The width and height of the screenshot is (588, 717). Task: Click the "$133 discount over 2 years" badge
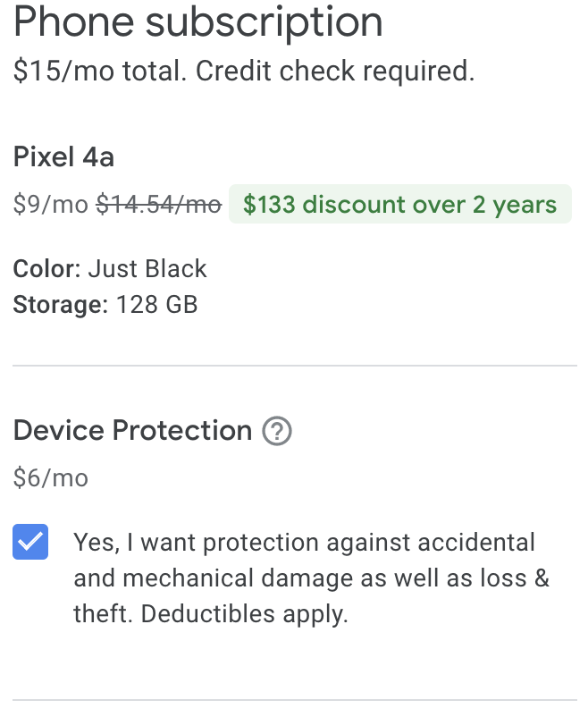point(399,205)
